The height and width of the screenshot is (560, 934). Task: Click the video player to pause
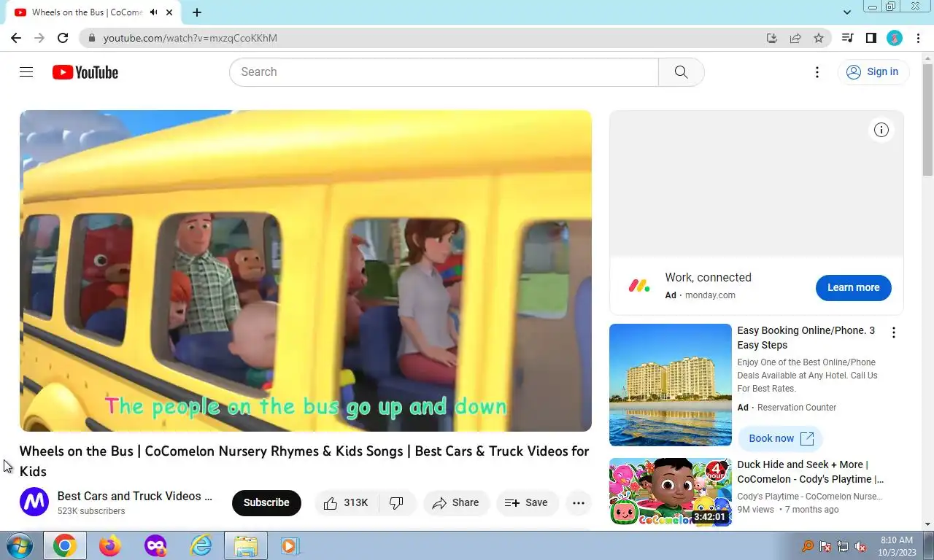coord(306,271)
